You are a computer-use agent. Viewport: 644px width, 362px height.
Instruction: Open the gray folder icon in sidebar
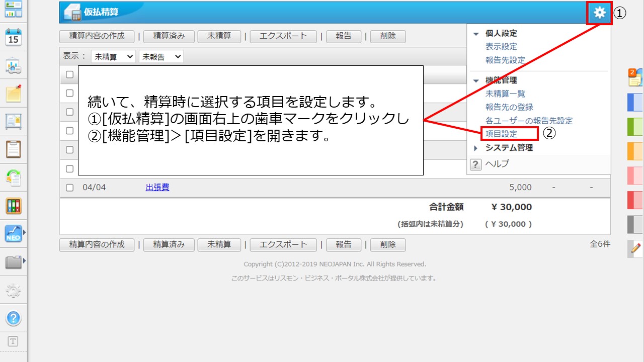[x=13, y=262]
